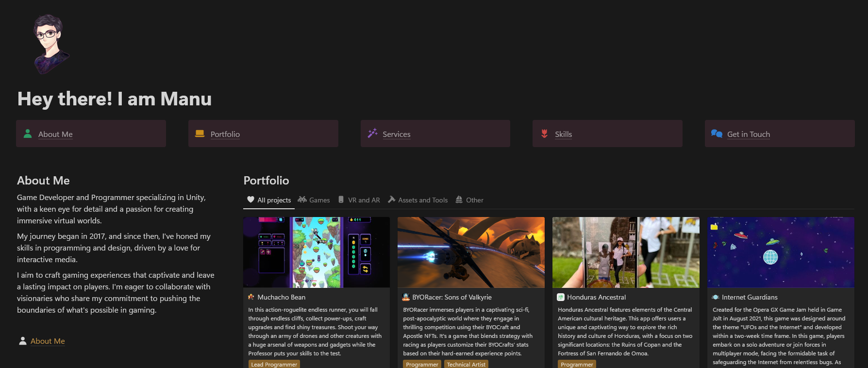Open the Honduras Ancestral project title

[x=596, y=297]
